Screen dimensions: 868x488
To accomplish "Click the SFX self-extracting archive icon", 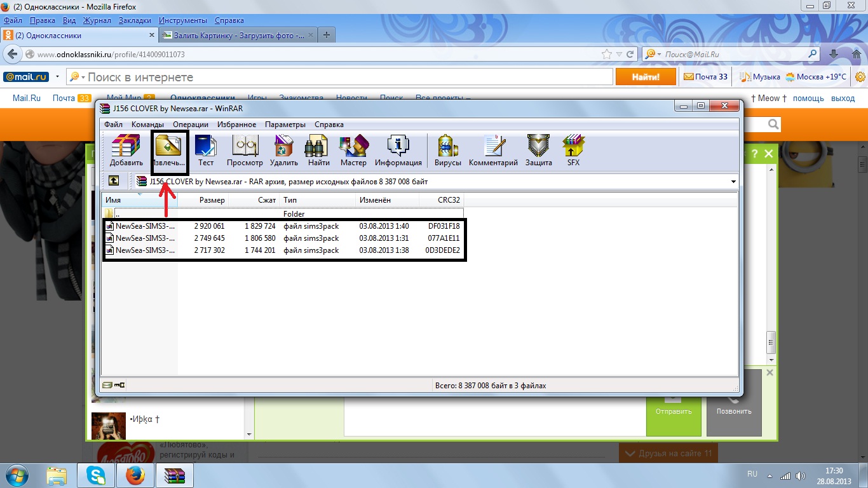I will (573, 151).
